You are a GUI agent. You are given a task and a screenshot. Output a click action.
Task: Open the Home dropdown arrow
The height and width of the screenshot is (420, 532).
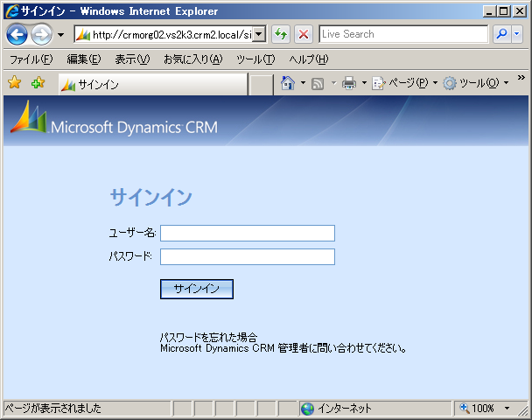[x=303, y=83]
